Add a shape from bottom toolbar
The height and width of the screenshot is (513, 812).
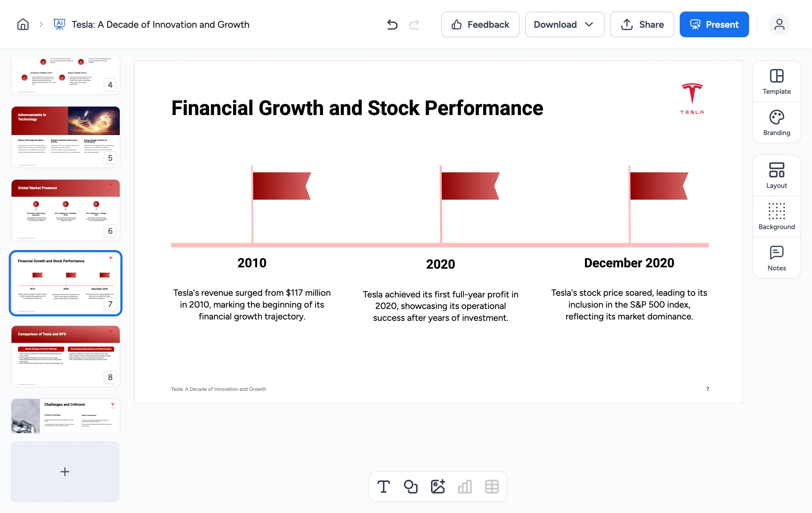[x=410, y=487]
